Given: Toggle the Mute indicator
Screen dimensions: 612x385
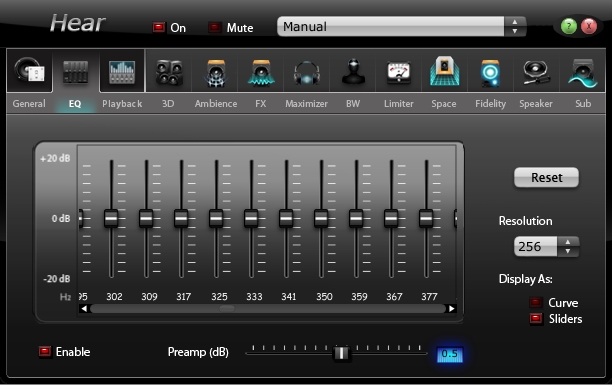Looking at the screenshot, I should (214, 27).
